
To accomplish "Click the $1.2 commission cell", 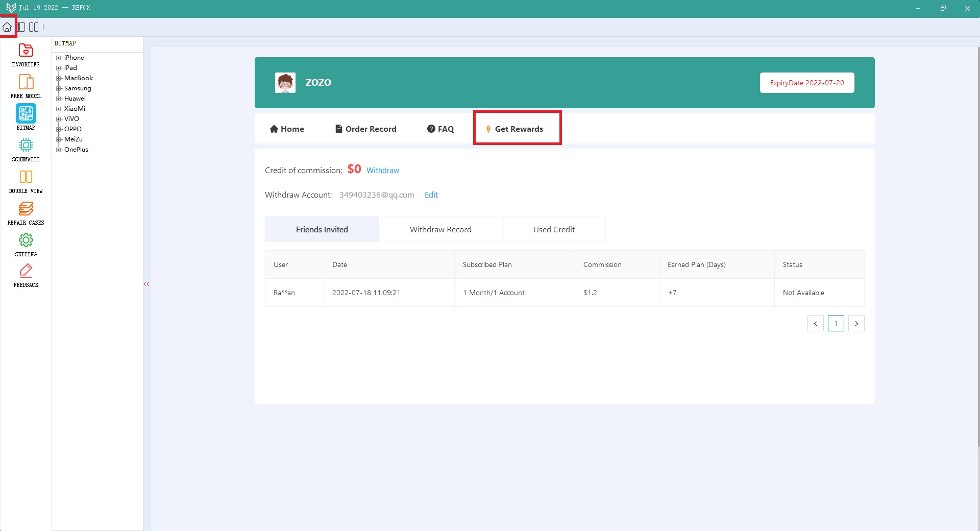I will click(617, 293).
